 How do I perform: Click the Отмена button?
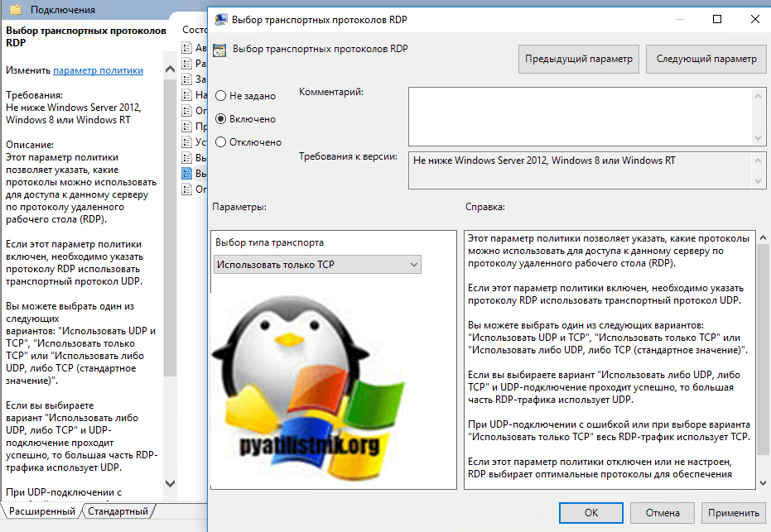coord(663,513)
